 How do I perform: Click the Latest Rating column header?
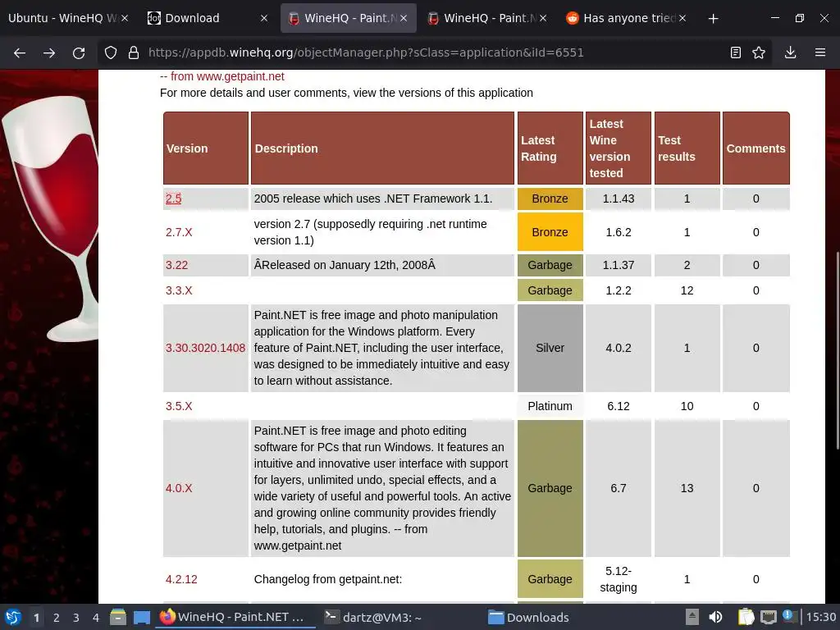(550, 148)
